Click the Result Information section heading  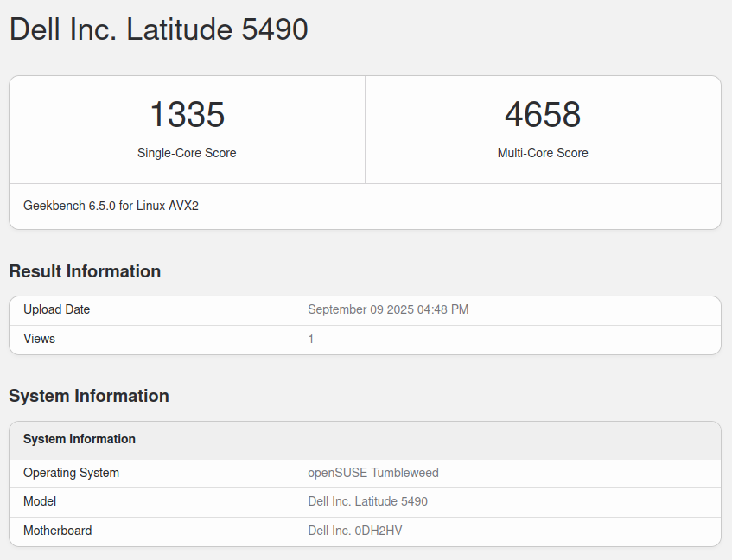coord(85,271)
